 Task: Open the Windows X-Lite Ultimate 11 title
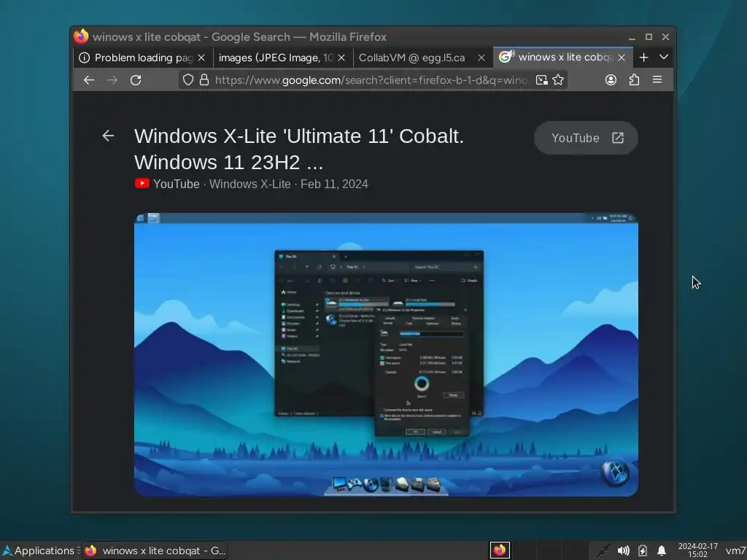coord(299,149)
